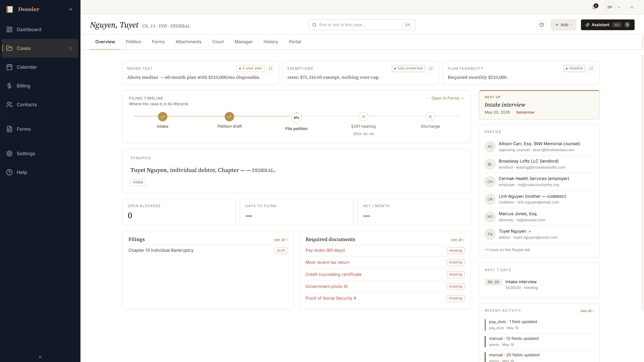
Task: Click see all in Required documents
Action: 458,240
